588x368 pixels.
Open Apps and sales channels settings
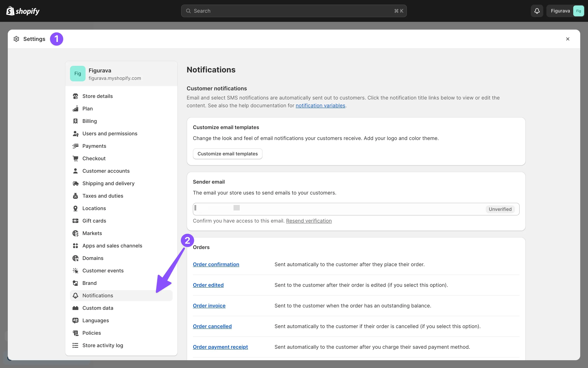[x=121, y=246]
